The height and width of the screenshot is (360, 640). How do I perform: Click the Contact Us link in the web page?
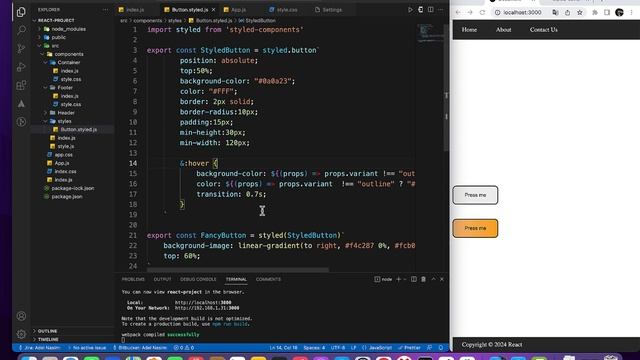pyautogui.click(x=543, y=29)
